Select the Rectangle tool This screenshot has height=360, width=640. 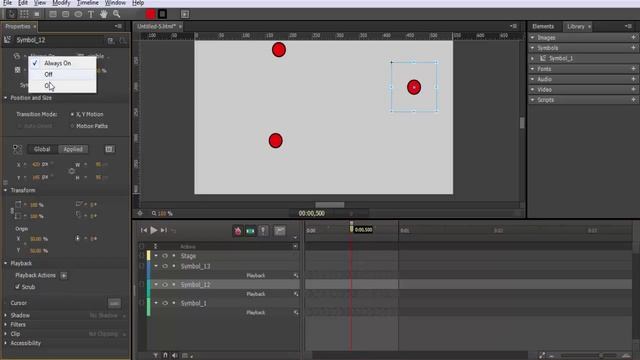(53, 14)
